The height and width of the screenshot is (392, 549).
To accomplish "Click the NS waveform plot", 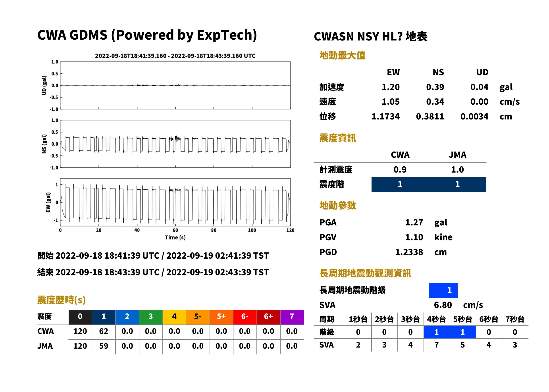I will point(175,144).
